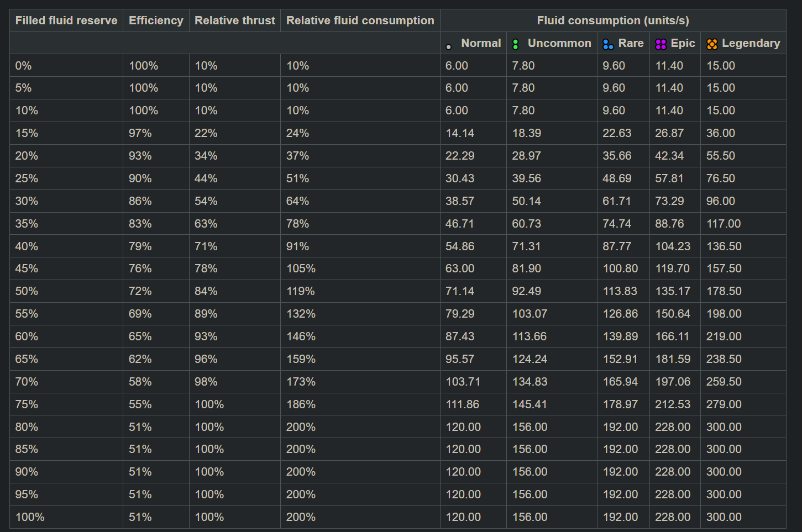The height and width of the screenshot is (532, 802).
Task: Click the 97% efficiency cell
Action: pos(156,133)
